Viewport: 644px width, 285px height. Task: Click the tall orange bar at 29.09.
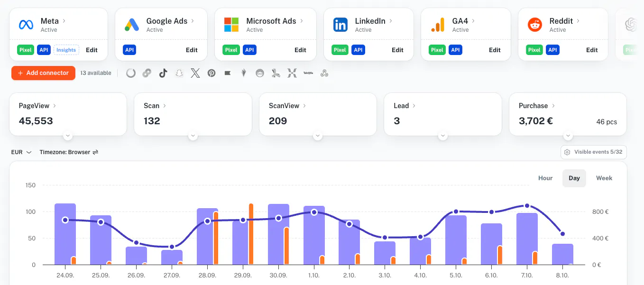[x=251, y=234]
